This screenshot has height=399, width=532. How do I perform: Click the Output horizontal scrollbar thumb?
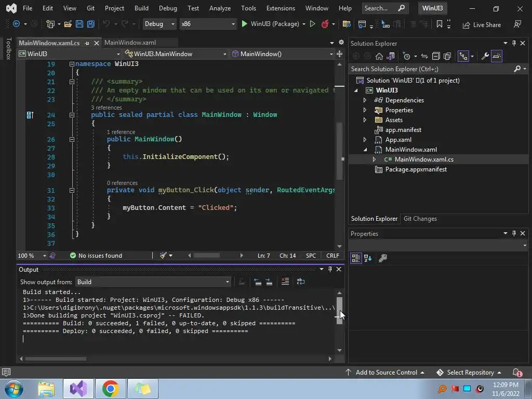(x=56, y=358)
